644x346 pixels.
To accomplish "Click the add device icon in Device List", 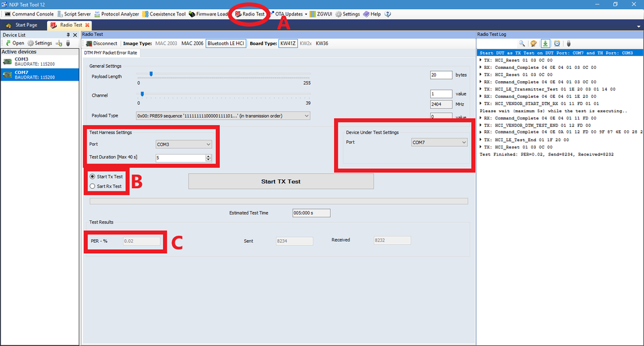I will click(59, 43).
